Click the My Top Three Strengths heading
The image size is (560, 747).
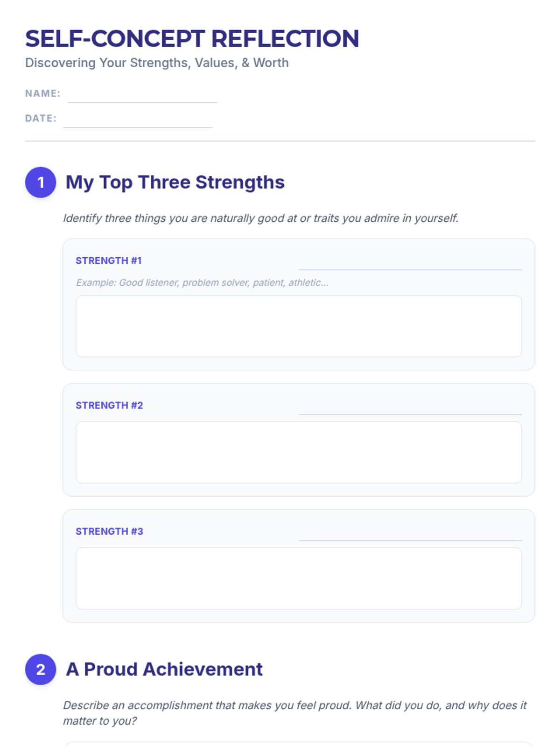[x=175, y=182]
